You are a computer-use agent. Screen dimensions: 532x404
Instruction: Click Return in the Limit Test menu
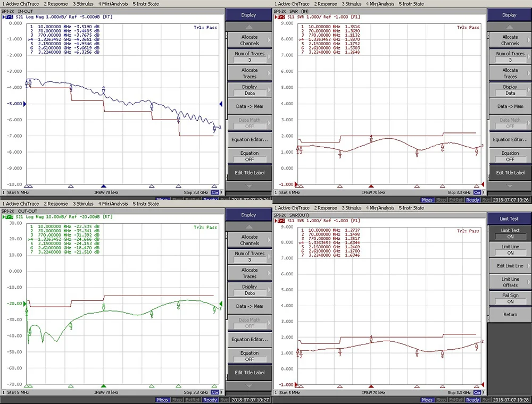point(510,315)
